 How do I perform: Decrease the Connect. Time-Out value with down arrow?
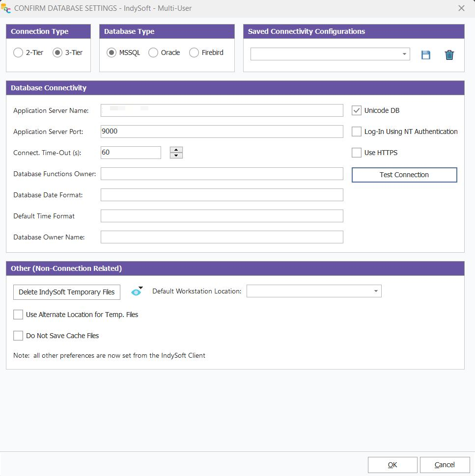click(176, 156)
